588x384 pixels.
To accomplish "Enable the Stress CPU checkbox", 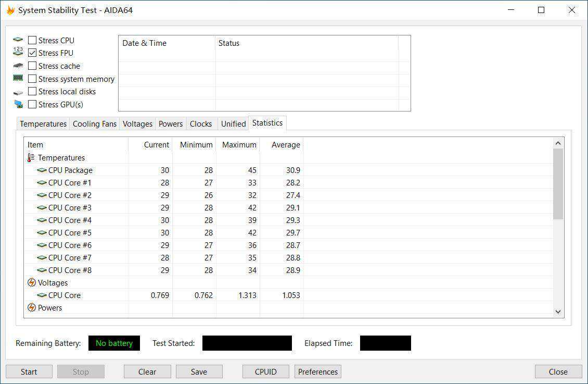I will click(x=32, y=40).
